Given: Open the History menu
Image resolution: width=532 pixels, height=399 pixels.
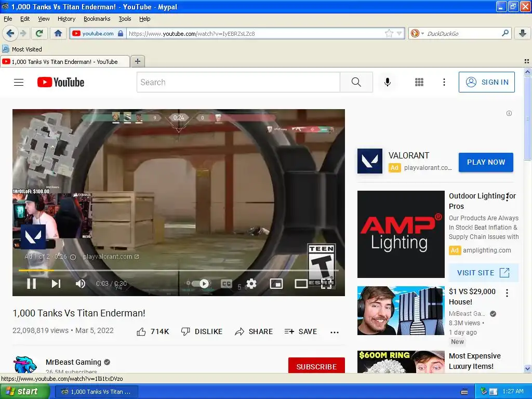Looking at the screenshot, I should tap(66, 19).
